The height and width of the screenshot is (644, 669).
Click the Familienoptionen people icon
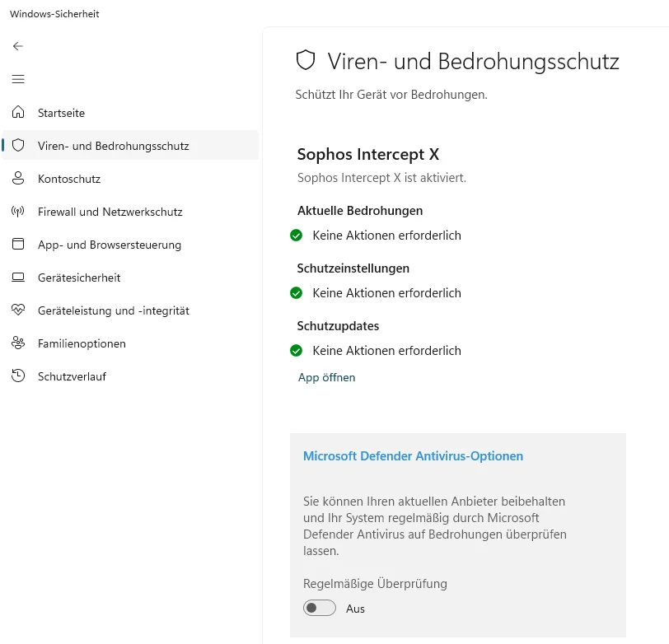click(x=18, y=343)
